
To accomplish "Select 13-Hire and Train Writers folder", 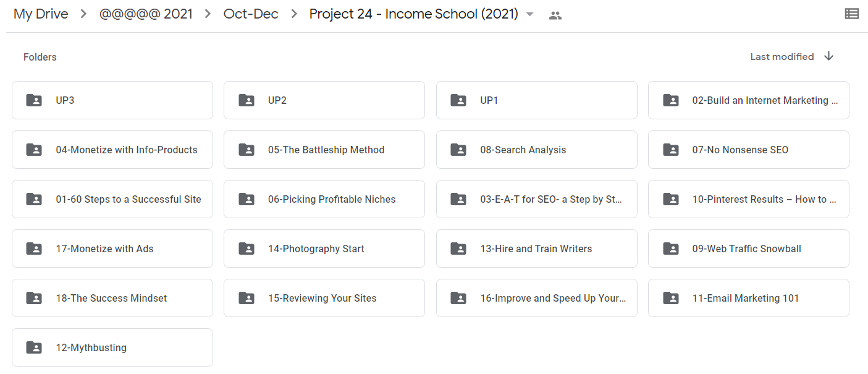I will [x=536, y=249].
